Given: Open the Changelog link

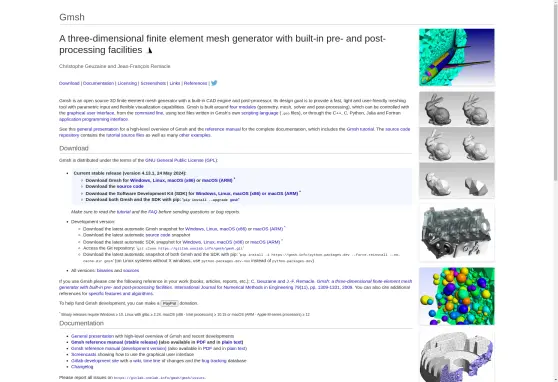Looking at the screenshot, I should [x=82, y=367].
